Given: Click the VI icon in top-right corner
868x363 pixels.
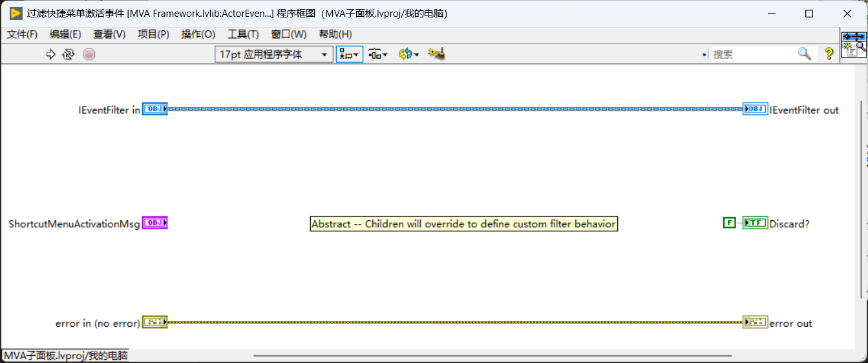Looking at the screenshot, I should pos(854,45).
